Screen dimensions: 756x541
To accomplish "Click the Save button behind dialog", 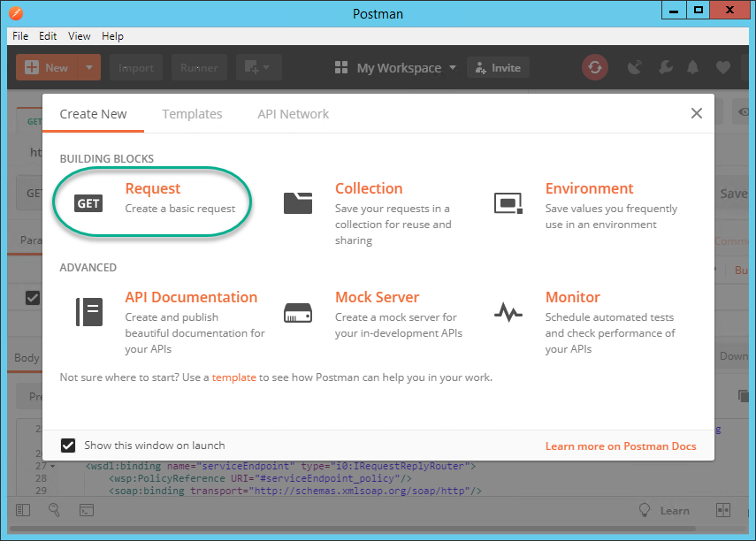I will (x=734, y=194).
